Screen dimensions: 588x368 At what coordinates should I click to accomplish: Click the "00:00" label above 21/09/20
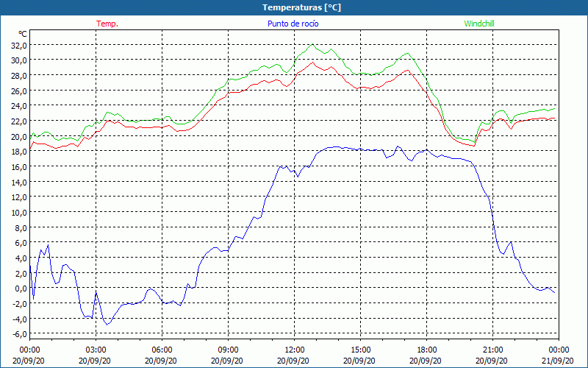click(x=559, y=350)
